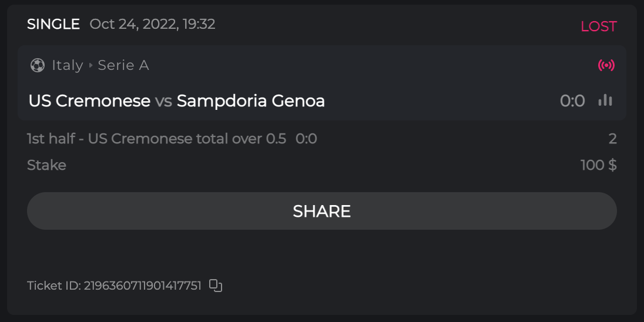Copy the ticket ID with copy icon
The height and width of the screenshot is (322, 644).
(216, 286)
